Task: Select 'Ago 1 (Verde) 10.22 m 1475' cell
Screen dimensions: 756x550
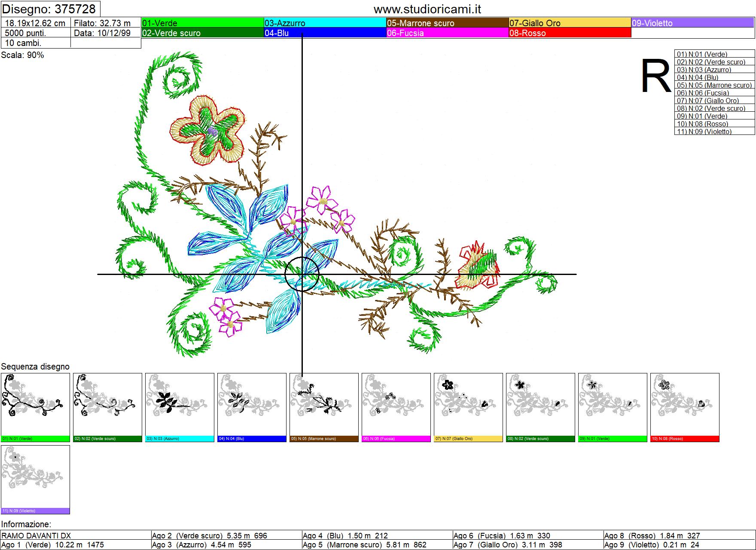Action: 76,545
